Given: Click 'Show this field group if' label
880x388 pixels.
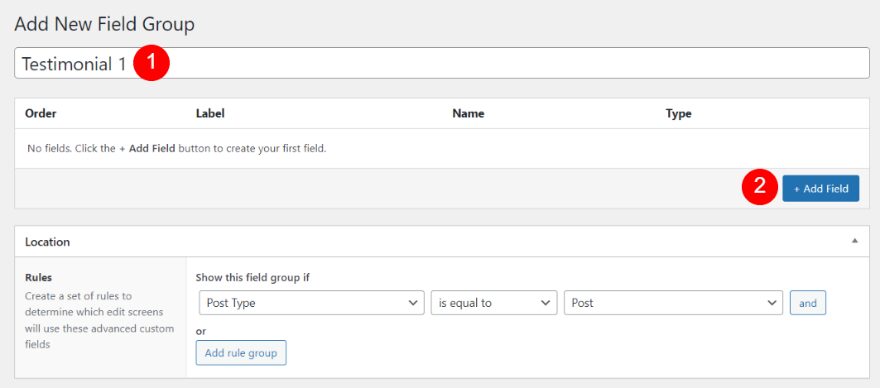Looking at the screenshot, I should (253, 277).
